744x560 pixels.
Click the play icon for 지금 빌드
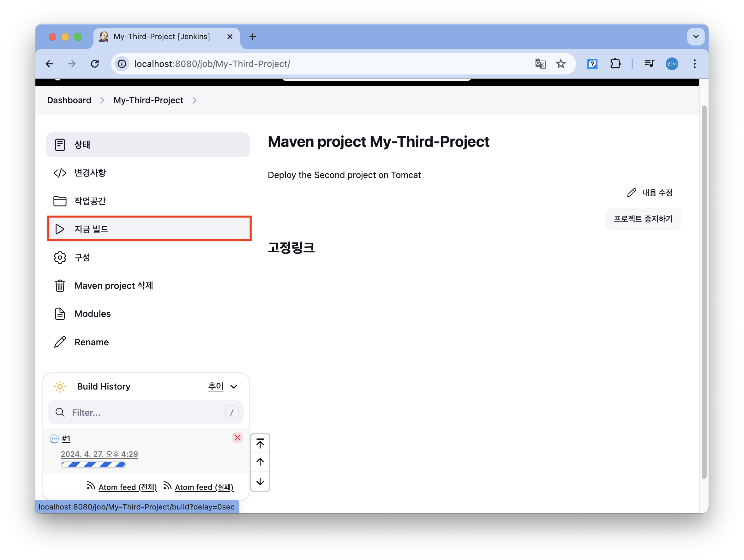point(60,229)
